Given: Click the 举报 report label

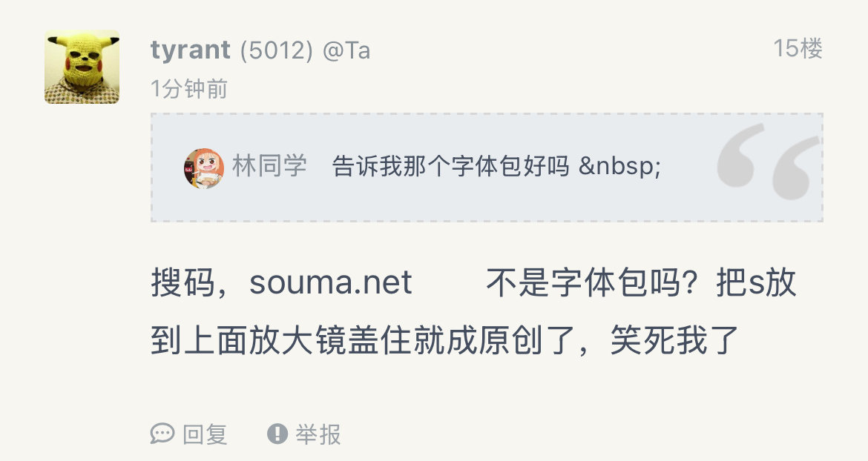Looking at the screenshot, I should click(319, 434).
